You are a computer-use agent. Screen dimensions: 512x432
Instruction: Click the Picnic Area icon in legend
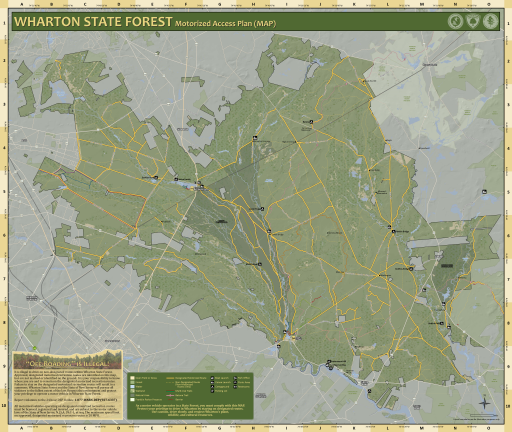[235, 382]
